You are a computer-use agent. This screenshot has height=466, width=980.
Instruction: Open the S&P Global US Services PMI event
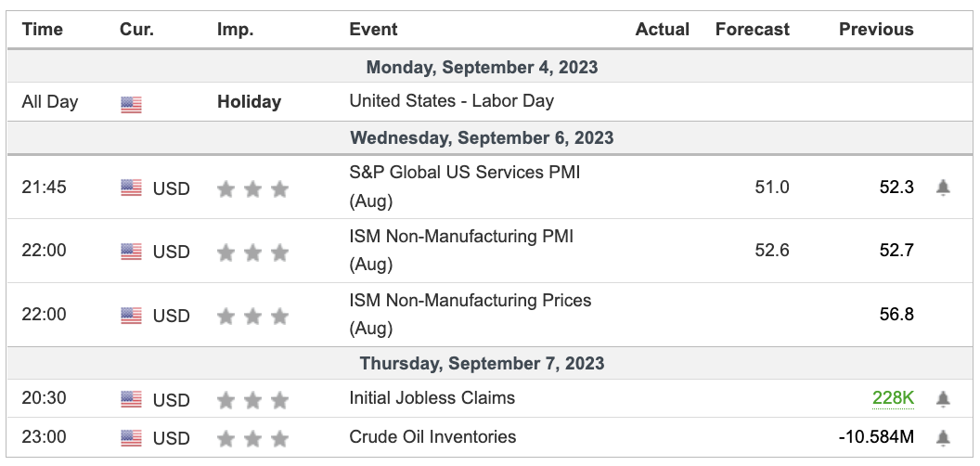pyautogui.click(x=464, y=173)
